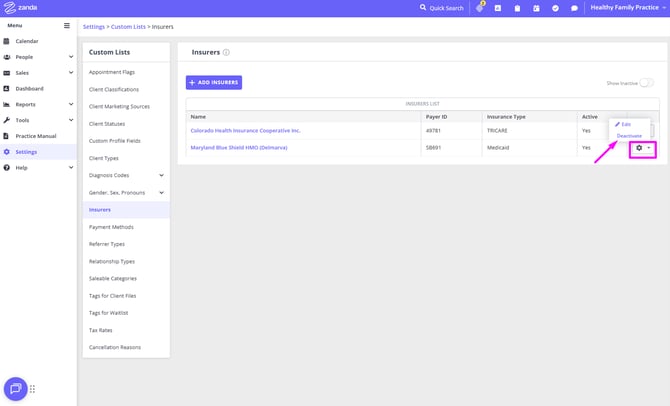670x406 pixels.
Task: Choose Edit from the row action menu
Action: (x=624, y=124)
